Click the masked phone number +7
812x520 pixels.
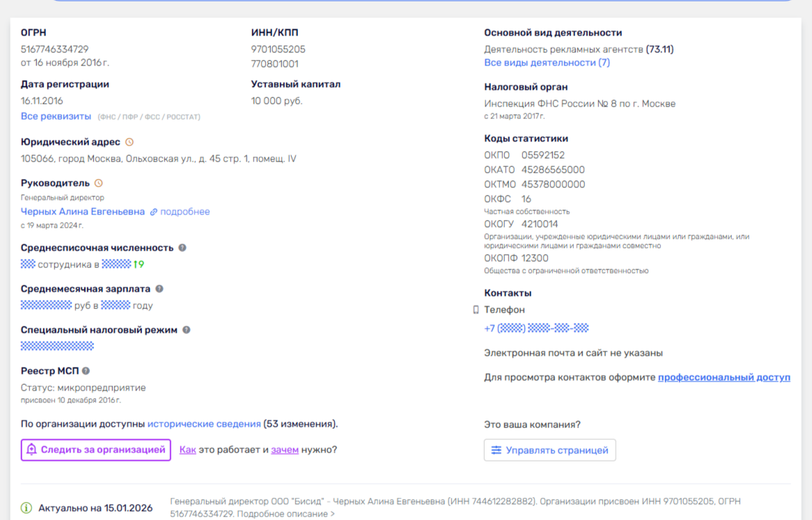click(536, 328)
